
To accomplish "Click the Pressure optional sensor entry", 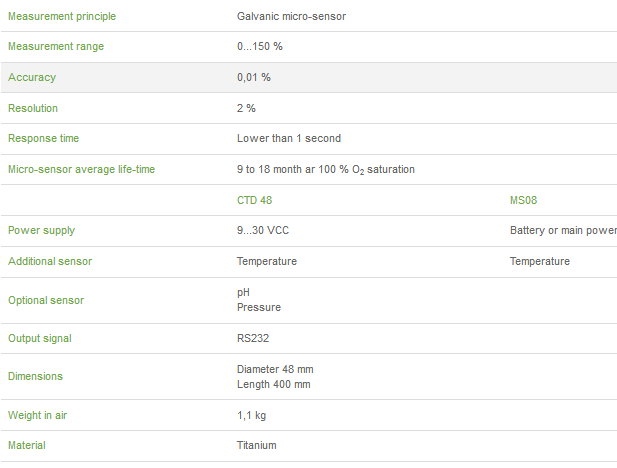I will (259, 308).
